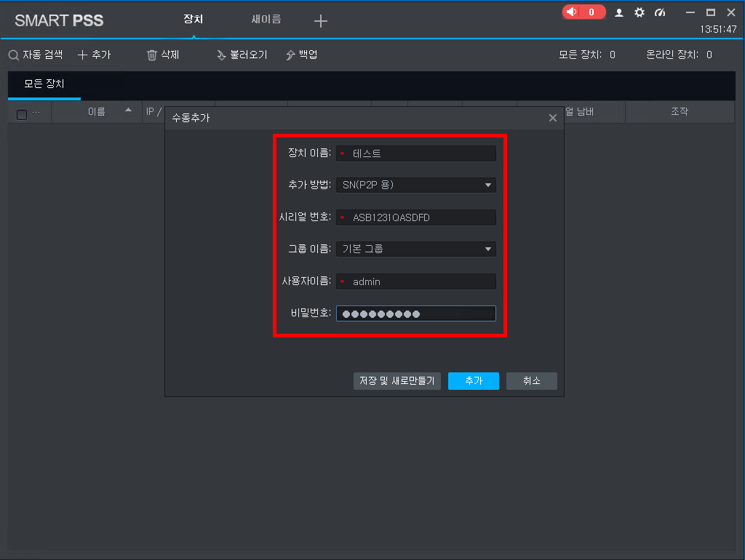Expand the 그룹 이름 dropdown

(488, 249)
